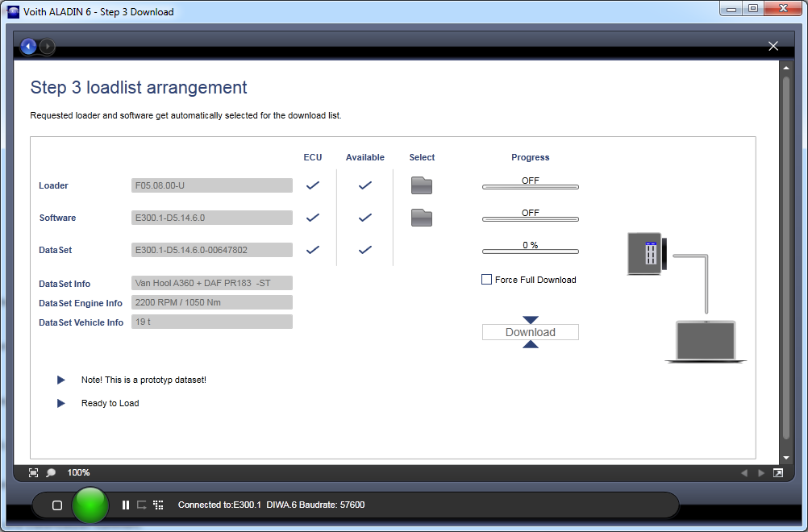Image resolution: width=808 pixels, height=532 pixels.
Task: Open the comment bubble icon
Action: pos(51,473)
